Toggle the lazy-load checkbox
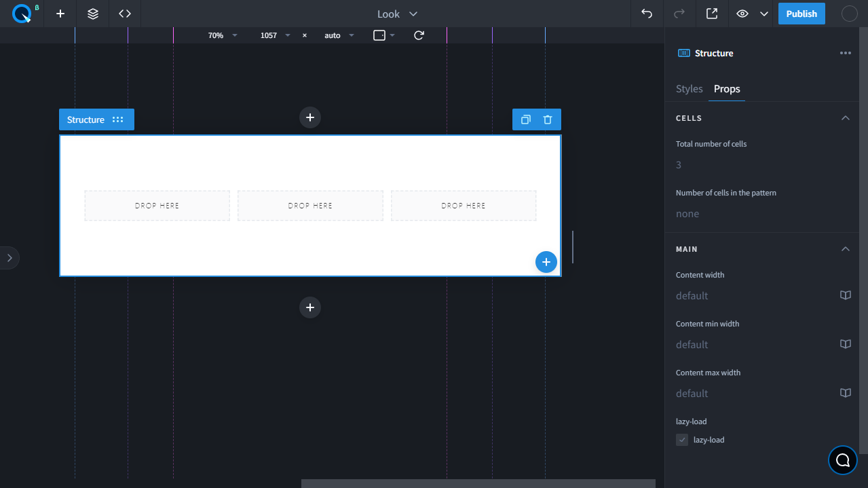 pos(682,440)
